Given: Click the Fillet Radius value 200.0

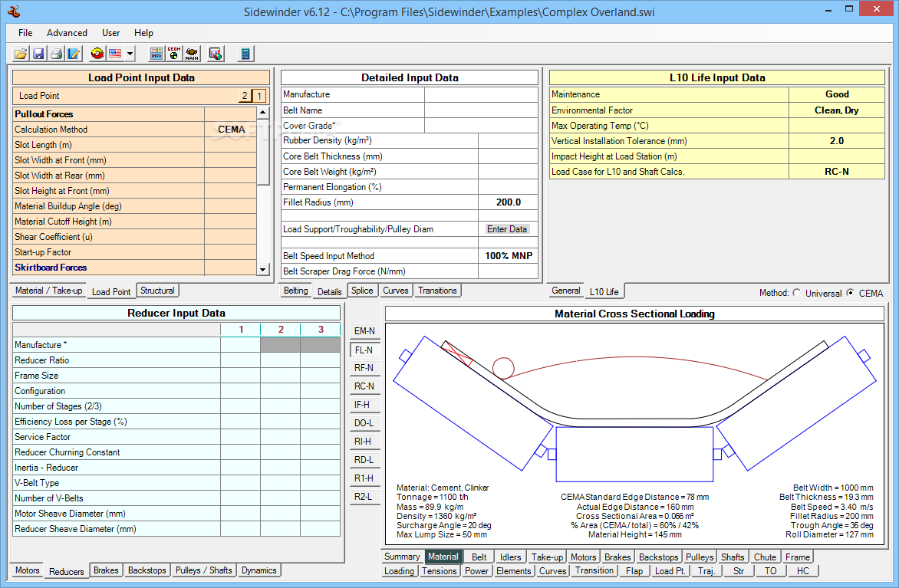Looking at the screenshot, I should 508,202.
